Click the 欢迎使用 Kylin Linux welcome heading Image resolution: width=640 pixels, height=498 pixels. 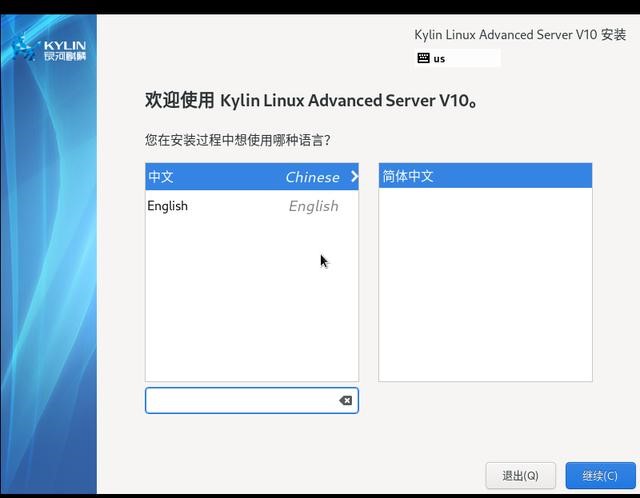[x=311, y=100]
